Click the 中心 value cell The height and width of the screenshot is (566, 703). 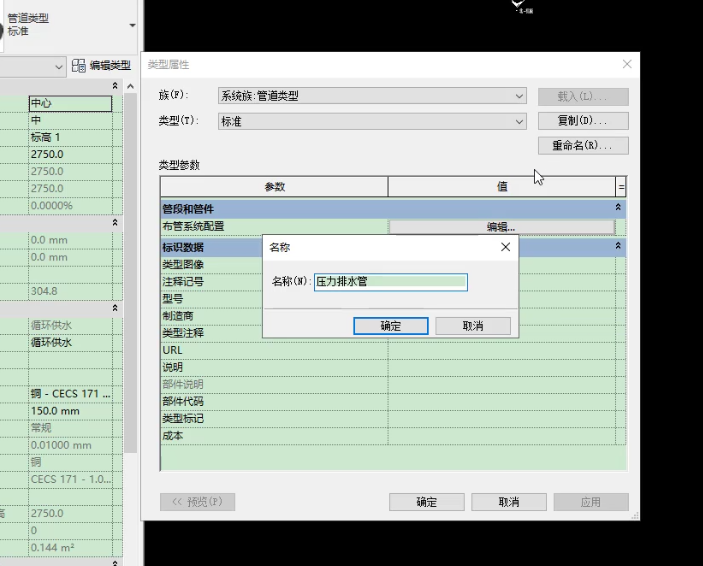70,103
